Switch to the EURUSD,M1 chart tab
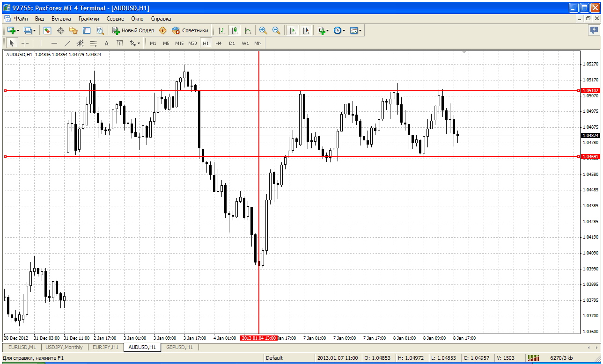 (22, 347)
